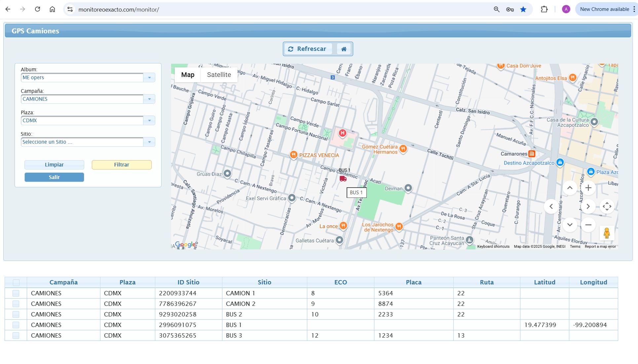Screen dimensions: 638x364
Task: Pan the map up using the chevron
Action: click(570, 188)
